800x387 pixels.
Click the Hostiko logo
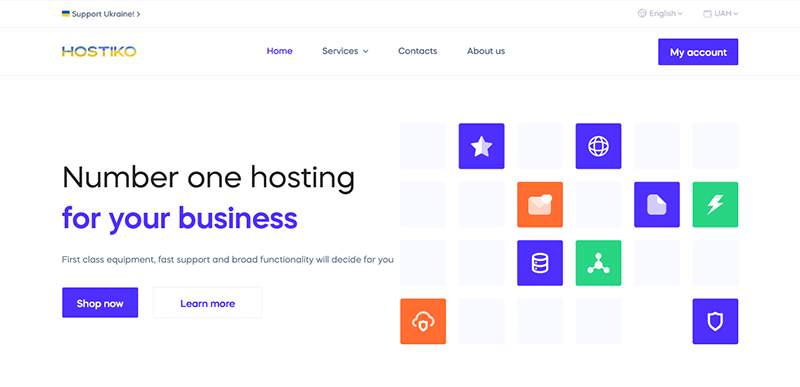[99, 51]
